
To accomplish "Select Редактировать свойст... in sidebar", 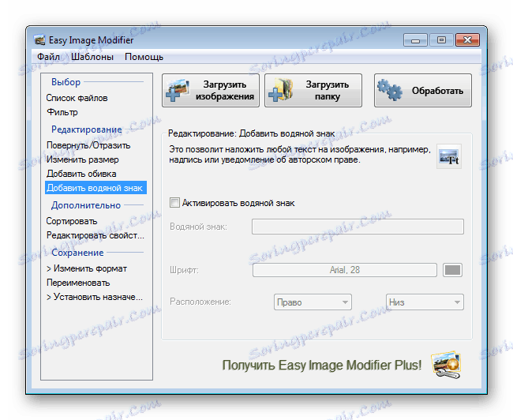I will [95, 235].
